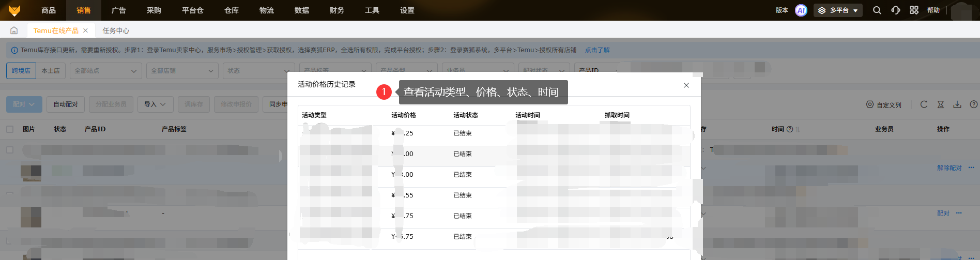
Task: Click the help icon beside 时间 header
Action: click(790, 129)
